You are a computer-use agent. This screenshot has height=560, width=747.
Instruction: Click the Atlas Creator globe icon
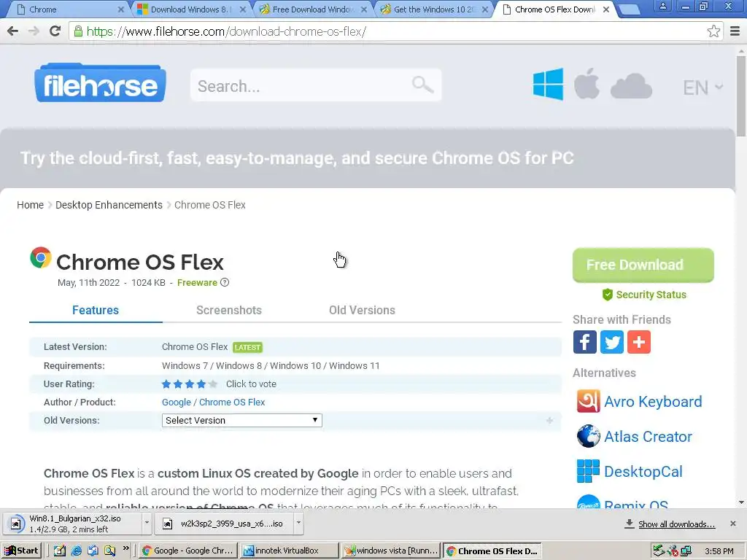coord(589,436)
